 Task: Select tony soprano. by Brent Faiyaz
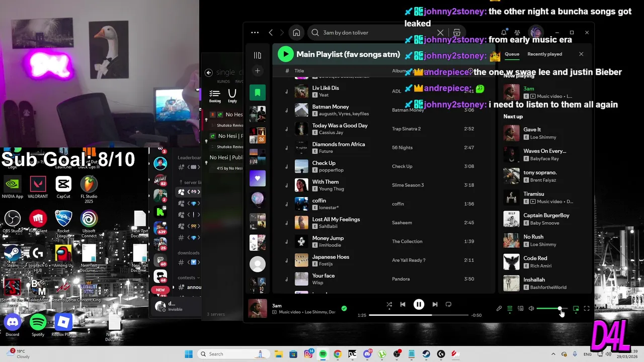546,176
